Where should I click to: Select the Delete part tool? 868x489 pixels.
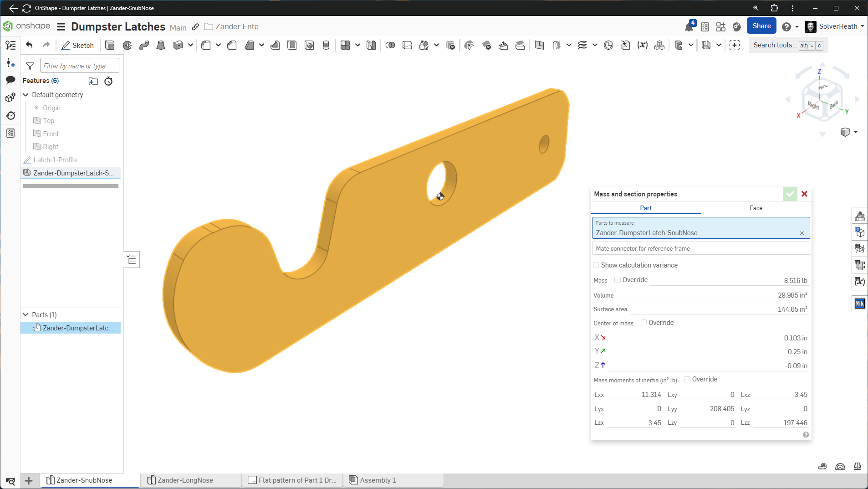point(450,45)
